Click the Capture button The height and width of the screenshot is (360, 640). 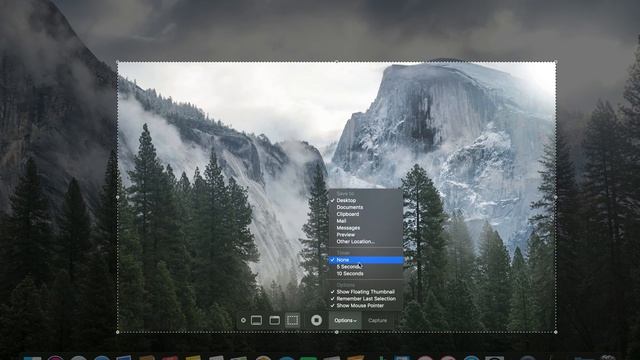(x=377, y=320)
